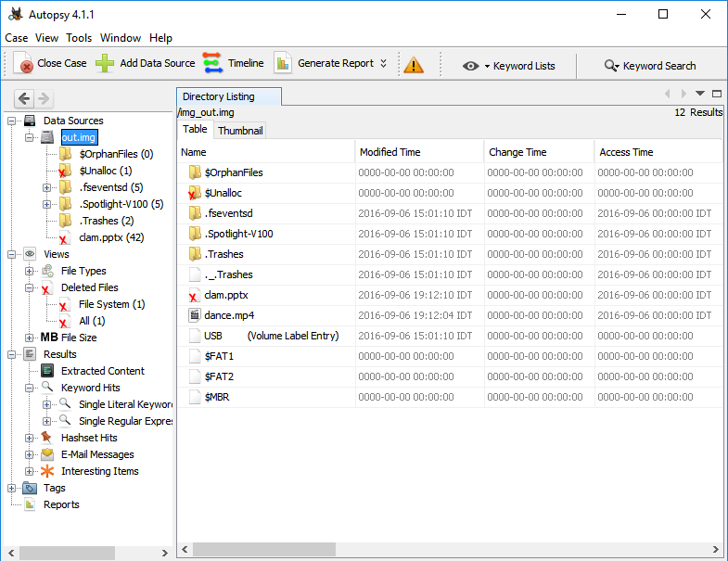Select the dance.mp4 video file icon

195,315
